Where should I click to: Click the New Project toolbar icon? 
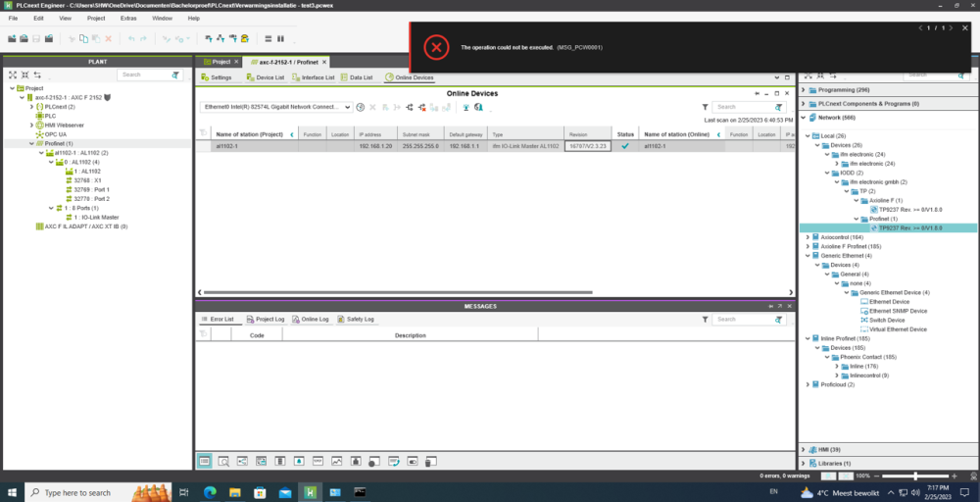12,39
